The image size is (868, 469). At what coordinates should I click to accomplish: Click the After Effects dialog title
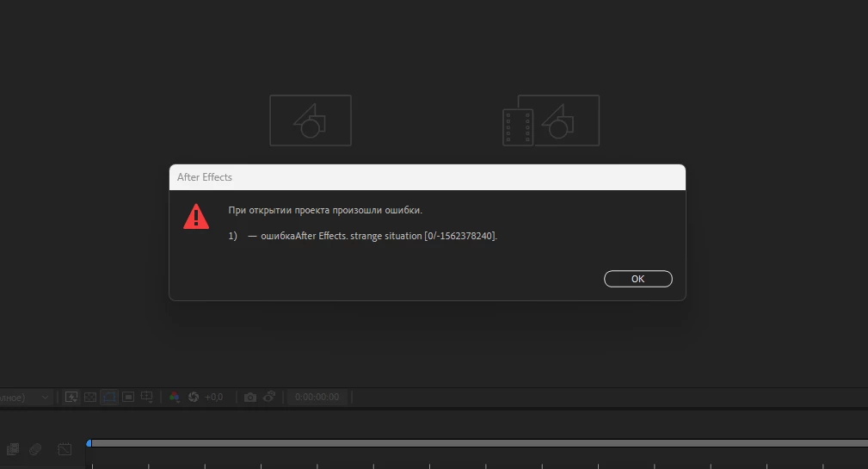[x=204, y=177]
